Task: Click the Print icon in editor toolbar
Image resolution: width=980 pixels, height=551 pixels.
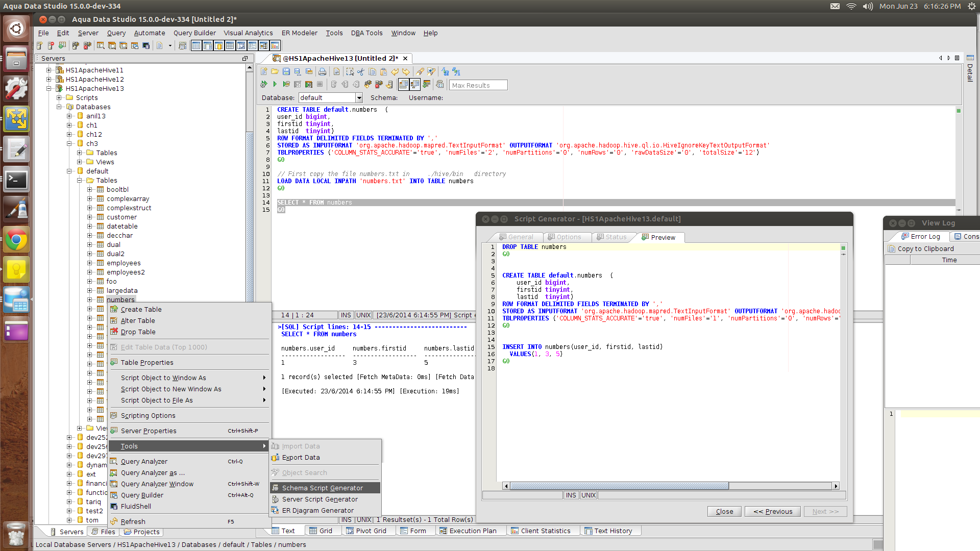Action: tap(323, 72)
